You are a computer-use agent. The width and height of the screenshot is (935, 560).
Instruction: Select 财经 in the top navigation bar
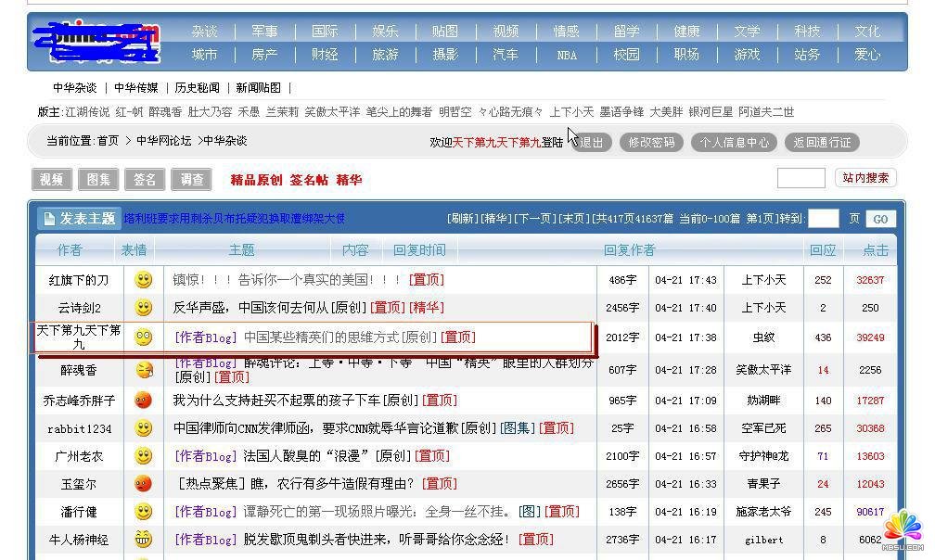click(325, 55)
